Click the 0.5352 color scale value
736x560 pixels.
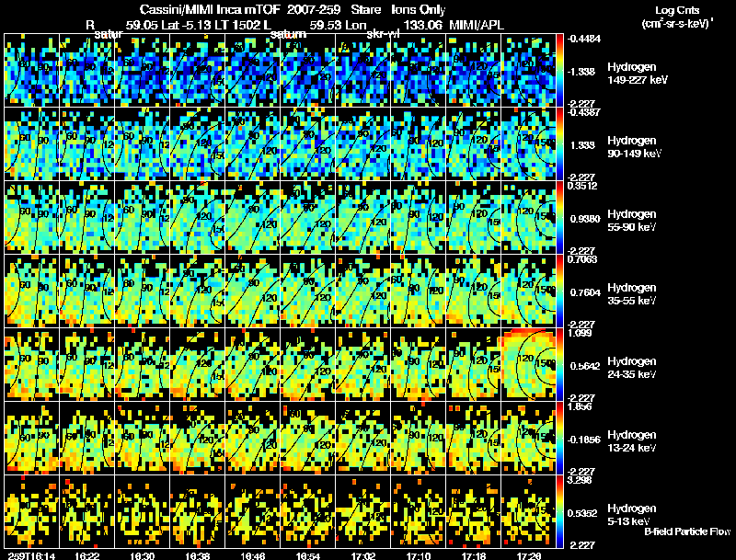584,513
